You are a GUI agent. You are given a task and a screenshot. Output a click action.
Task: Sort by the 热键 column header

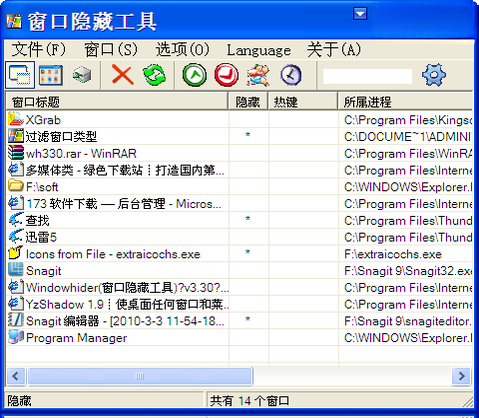click(303, 102)
